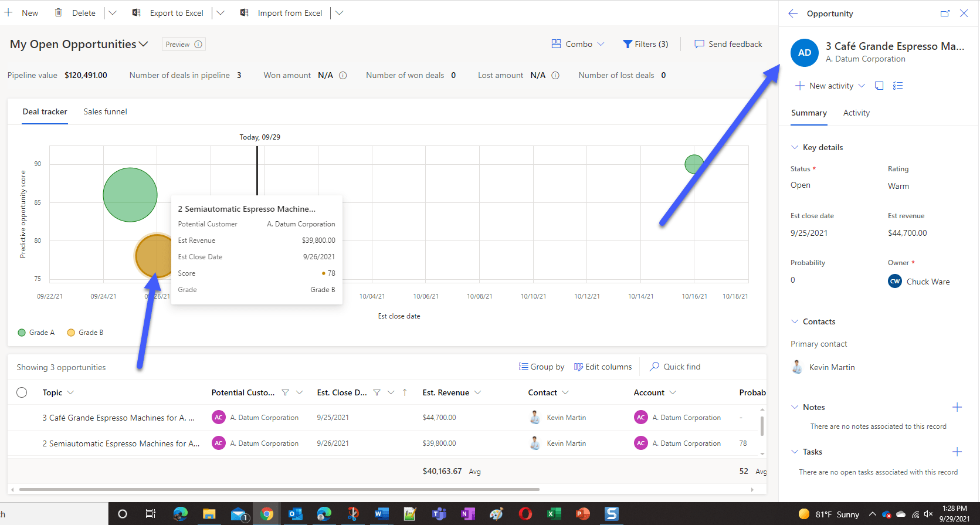Open Account column chevron

click(673, 392)
